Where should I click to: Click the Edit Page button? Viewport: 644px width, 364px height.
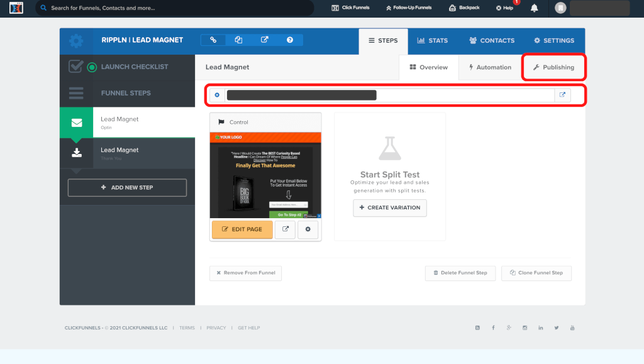(242, 229)
